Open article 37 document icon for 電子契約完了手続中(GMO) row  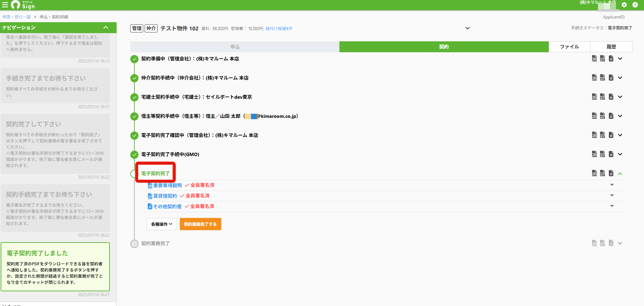[x=603, y=154]
